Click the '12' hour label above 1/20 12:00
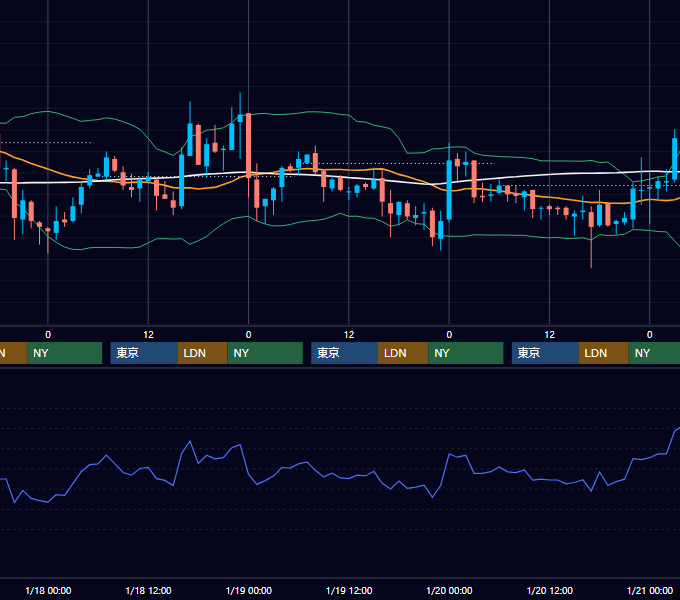This screenshot has height=600, width=680. [549, 335]
